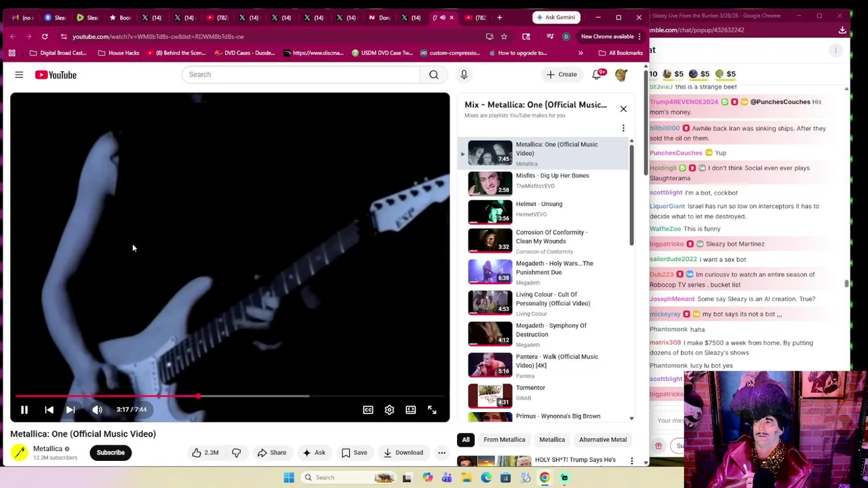The width and height of the screenshot is (868, 488).
Task: Open video player settings gear
Action: click(389, 409)
